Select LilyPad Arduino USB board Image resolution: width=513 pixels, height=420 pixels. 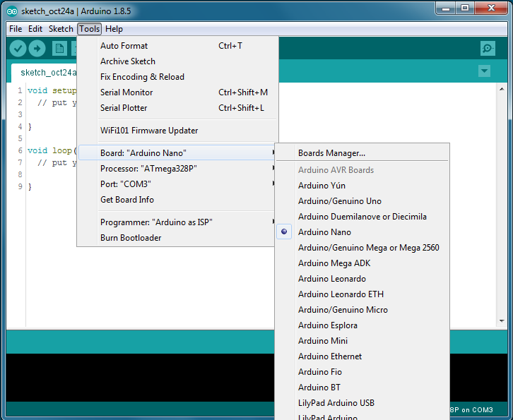pyautogui.click(x=362, y=402)
